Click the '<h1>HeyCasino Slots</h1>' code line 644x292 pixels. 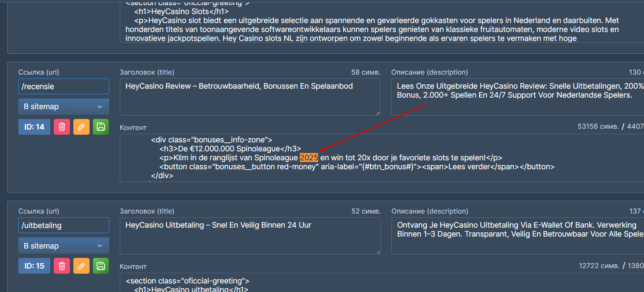tap(181, 12)
